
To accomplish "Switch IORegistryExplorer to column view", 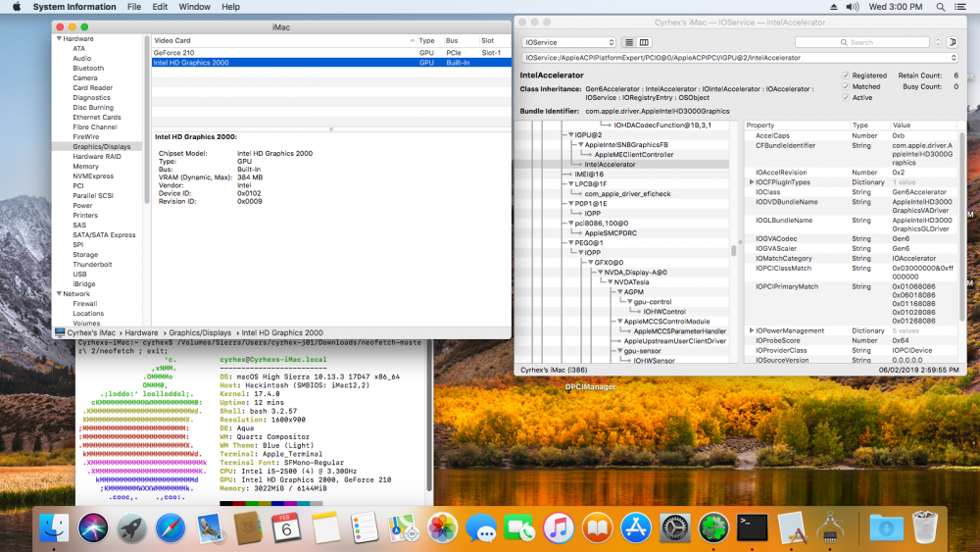I will click(644, 42).
